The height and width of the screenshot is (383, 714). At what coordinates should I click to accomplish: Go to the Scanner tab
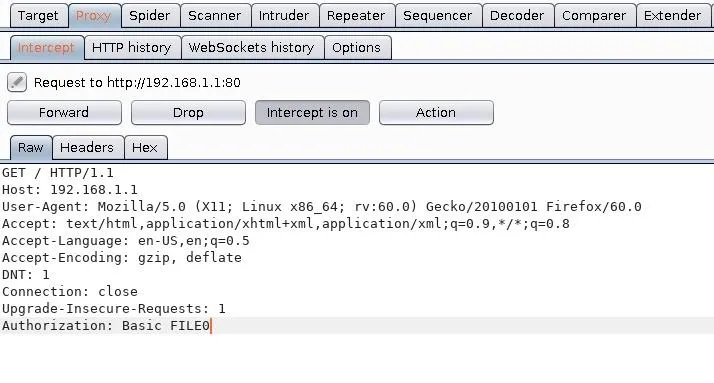[215, 16]
